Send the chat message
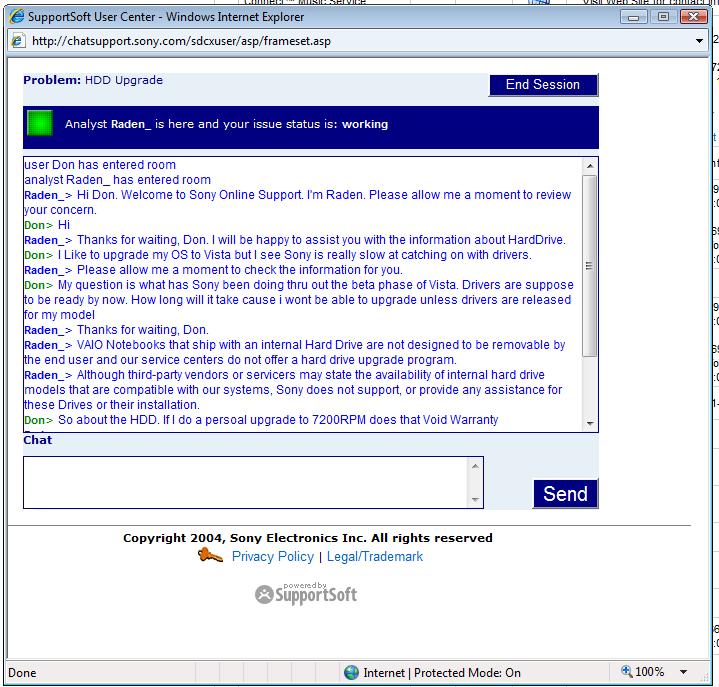This screenshot has width=719, height=687. (x=565, y=494)
